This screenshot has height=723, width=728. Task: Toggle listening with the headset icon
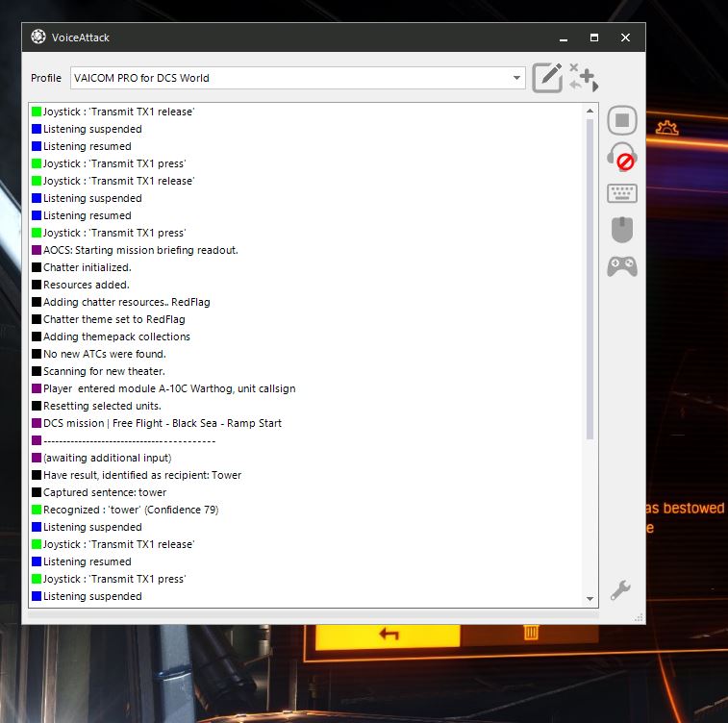coord(622,157)
